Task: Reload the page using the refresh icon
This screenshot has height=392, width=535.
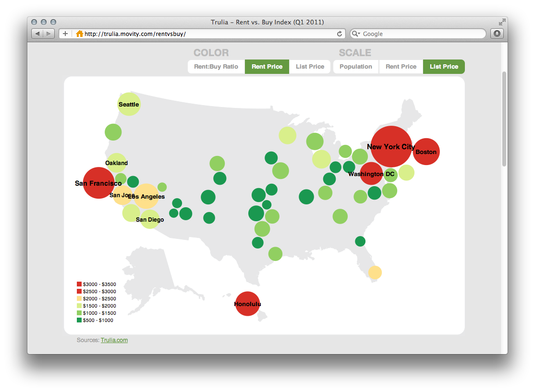Action: click(x=340, y=34)
